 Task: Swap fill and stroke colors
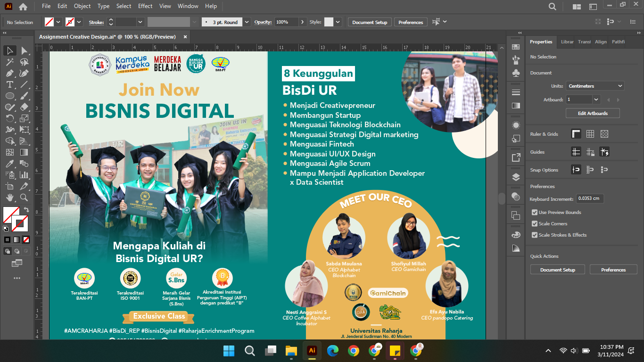click(26, 210)
